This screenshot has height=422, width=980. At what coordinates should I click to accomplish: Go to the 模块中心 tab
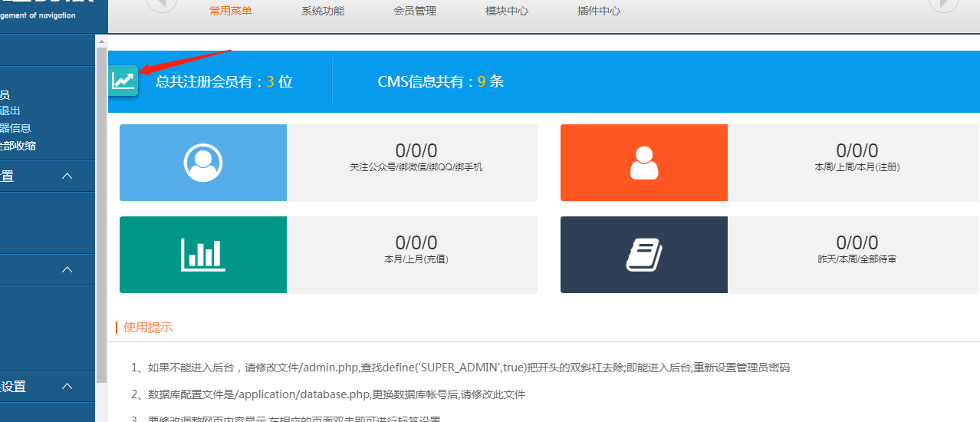(507, 11)
